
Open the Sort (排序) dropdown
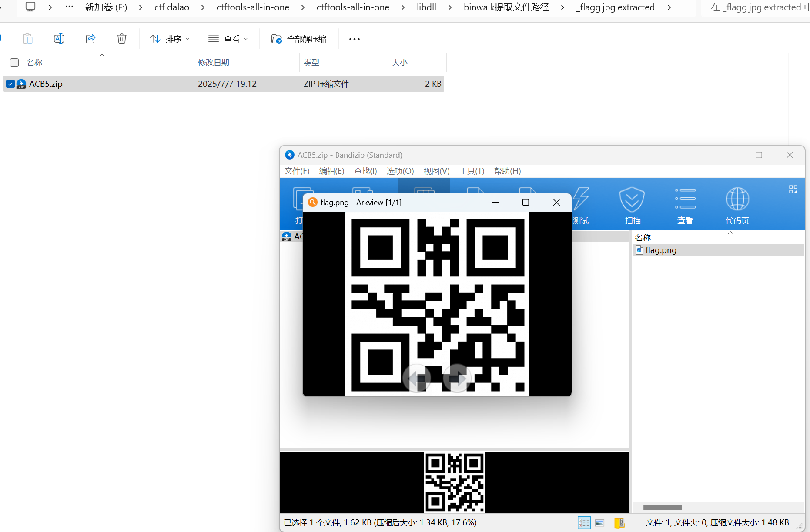pos(170,39)
